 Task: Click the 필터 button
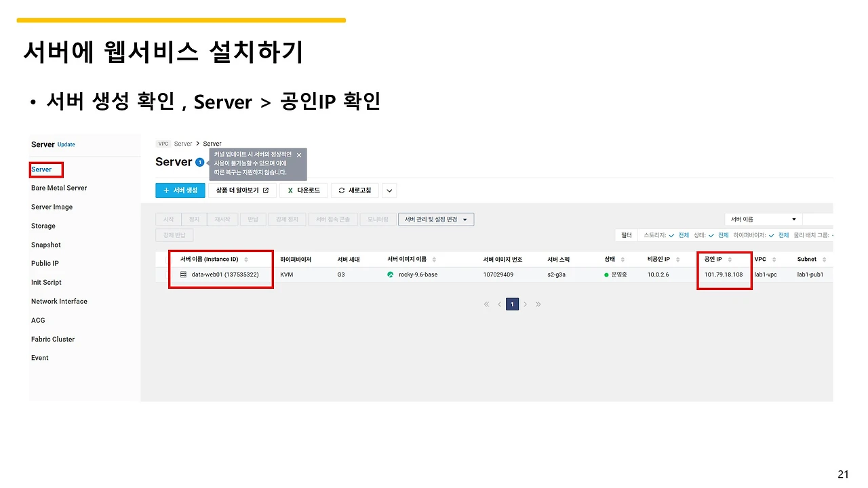click(627, 235)
